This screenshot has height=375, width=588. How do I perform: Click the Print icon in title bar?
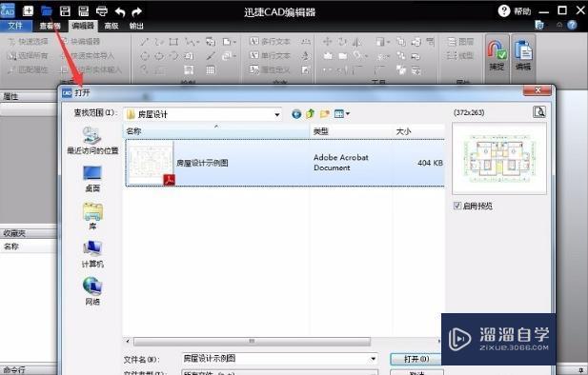[102, 11]
